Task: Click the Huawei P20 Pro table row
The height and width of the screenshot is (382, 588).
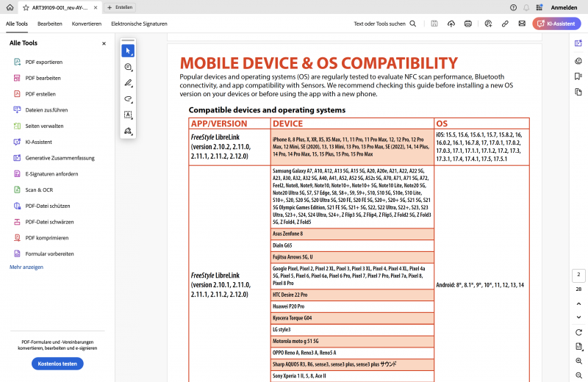Action: tap(352, 306)
